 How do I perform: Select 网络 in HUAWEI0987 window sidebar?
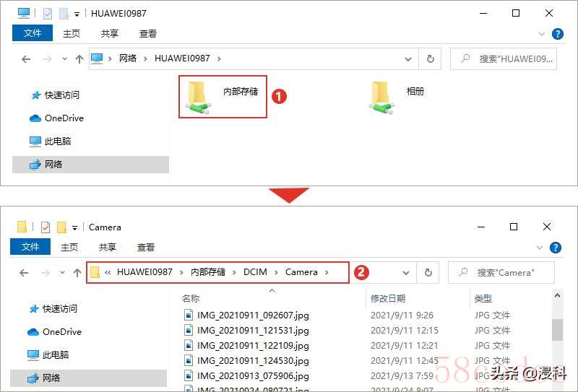tap(91, 165)
